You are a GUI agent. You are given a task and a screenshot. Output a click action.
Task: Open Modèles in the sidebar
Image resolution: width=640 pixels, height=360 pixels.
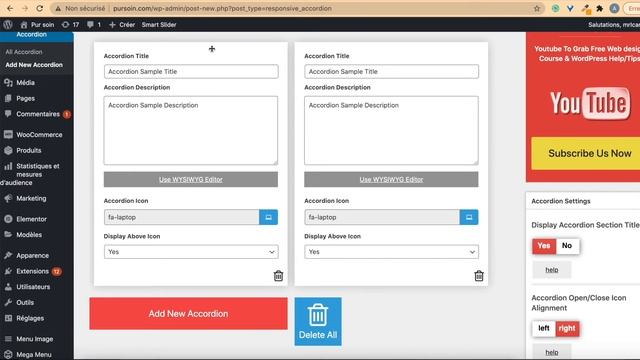pos(29,235)
